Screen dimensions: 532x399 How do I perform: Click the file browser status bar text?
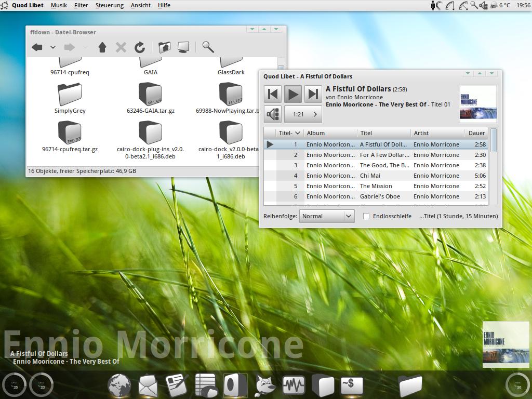[82, 171]
